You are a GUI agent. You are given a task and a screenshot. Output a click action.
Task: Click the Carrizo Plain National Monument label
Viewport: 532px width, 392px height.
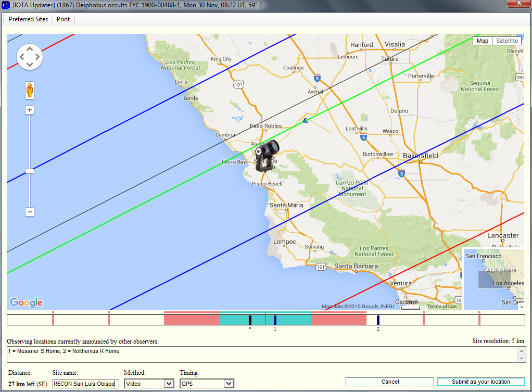tap(352, 188)
